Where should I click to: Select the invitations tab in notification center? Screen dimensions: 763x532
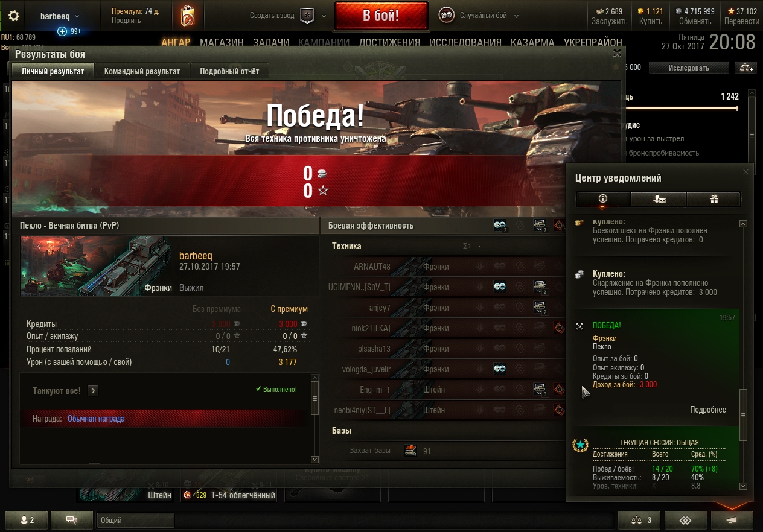coord(659,199)
